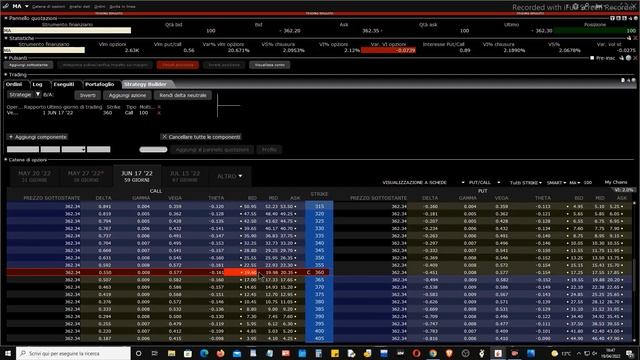Click highlighted bid of 360 call
The width and height of the screenshot is (640, 360).
click(241, 272)
